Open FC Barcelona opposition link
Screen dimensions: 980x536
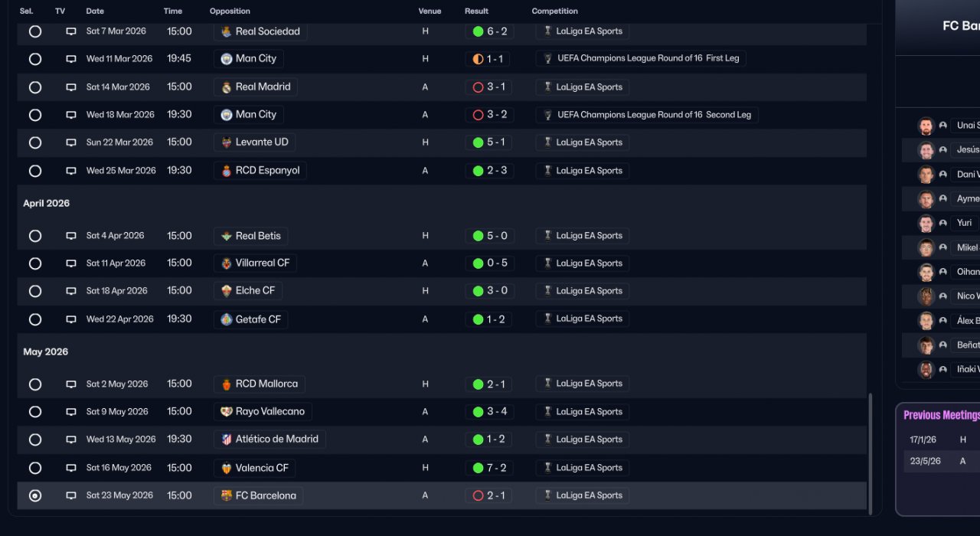[x=265, y=495]
